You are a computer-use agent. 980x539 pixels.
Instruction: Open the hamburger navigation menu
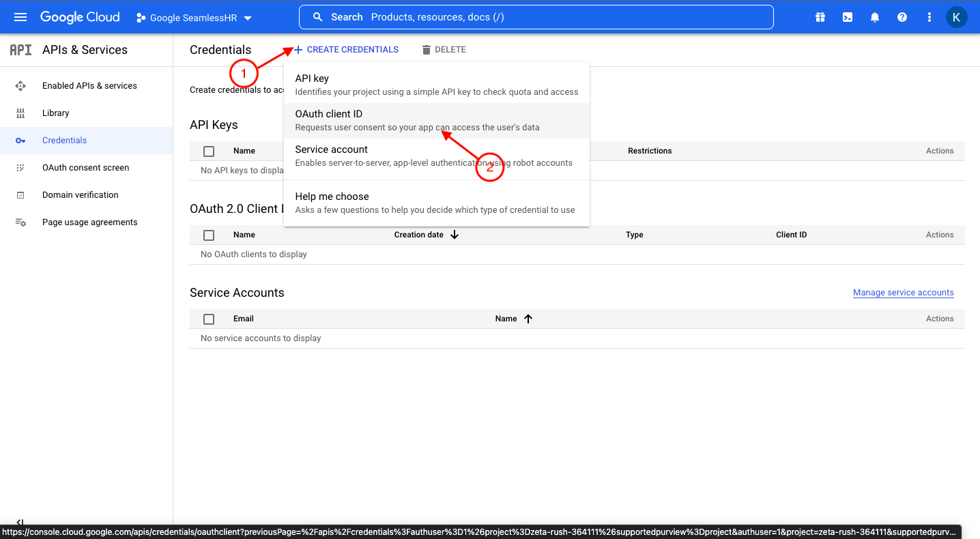20,17
